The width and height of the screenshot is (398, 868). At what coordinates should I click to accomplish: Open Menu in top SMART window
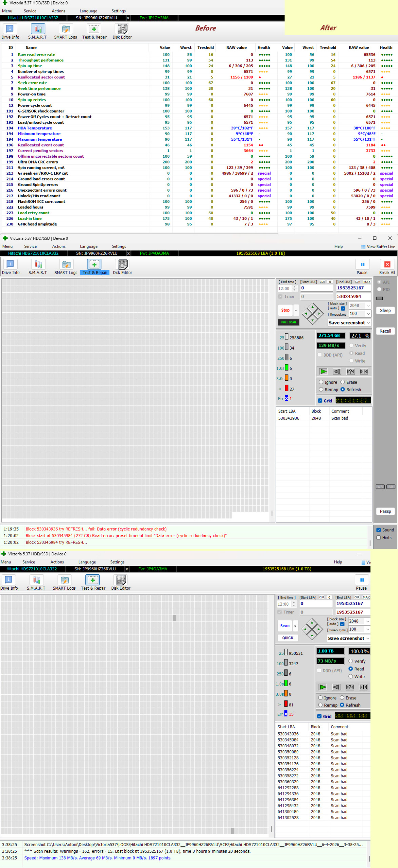[7, 11]
